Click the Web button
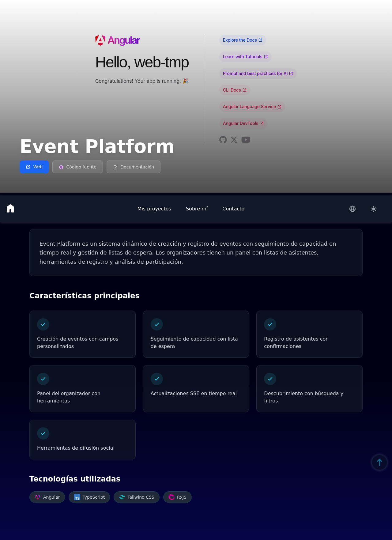Screen dimensions: 392x540 point(34,167)
